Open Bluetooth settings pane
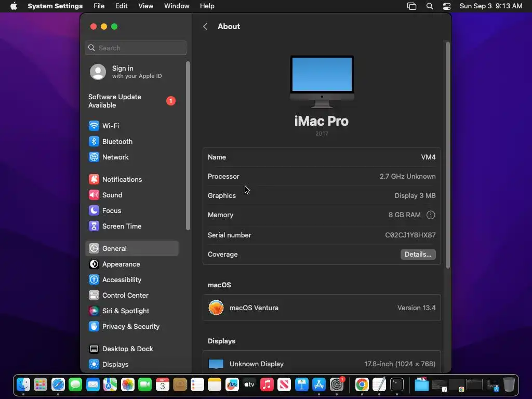532x399 pixels. pos(131,141)
